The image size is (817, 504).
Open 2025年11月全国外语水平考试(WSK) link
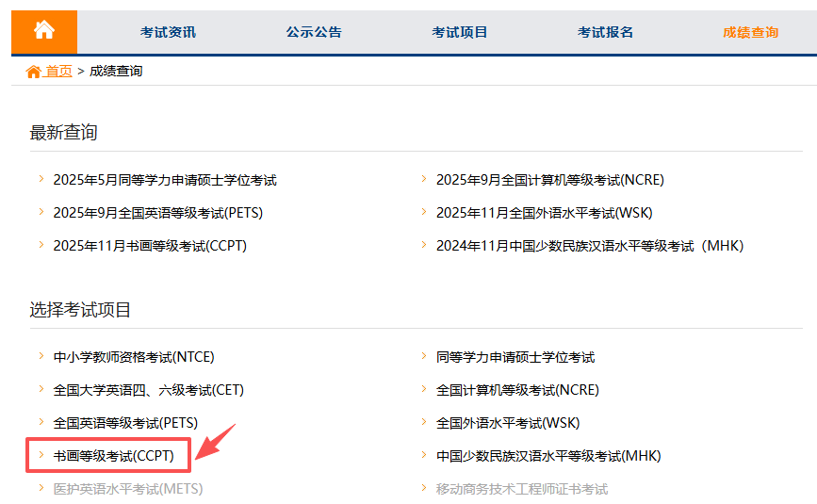point(544,213)
